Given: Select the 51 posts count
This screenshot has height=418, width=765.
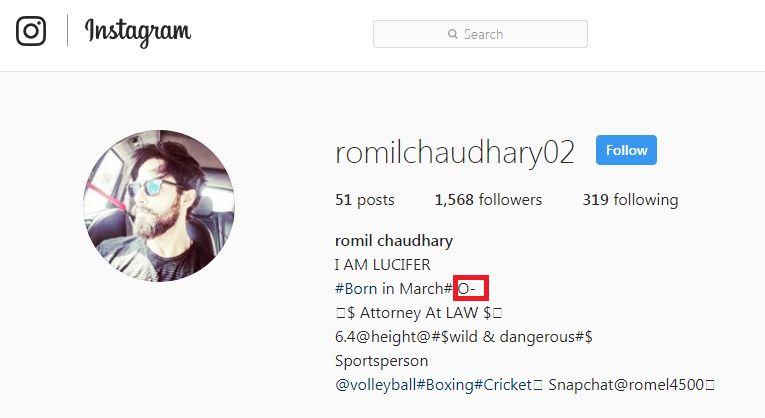Looking at the screenshot, I should coord(364,200).
